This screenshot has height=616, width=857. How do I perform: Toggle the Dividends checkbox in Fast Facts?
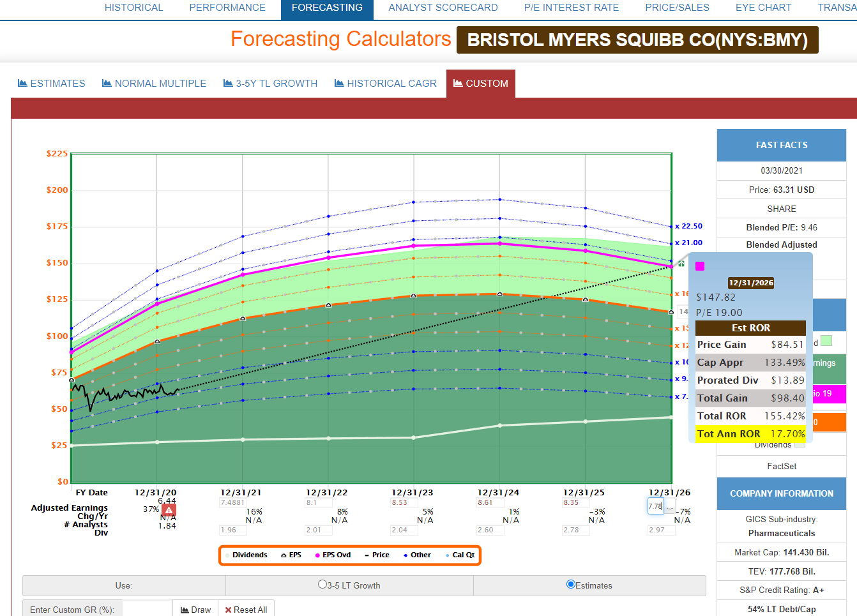(x=800, y=445)
